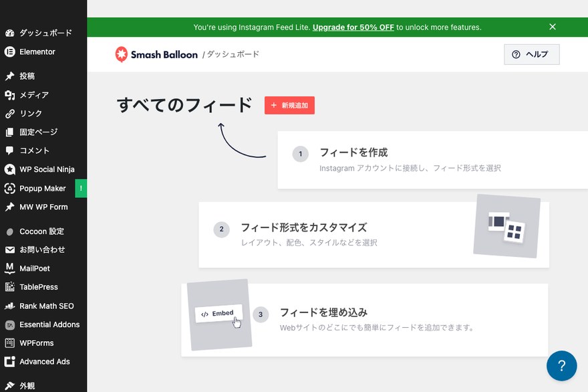The image size is (588, 392).
Task: Open the blue floating help bubble
Action: tap(561, 366)
